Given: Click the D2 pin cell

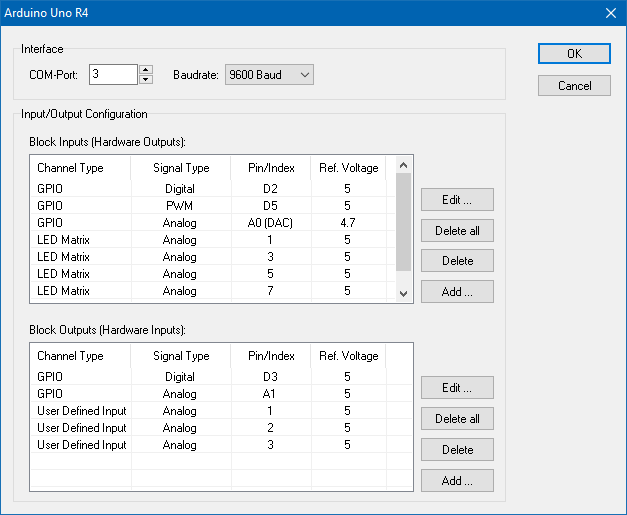Looking at the screenshot, I should [x=270, y=189].
